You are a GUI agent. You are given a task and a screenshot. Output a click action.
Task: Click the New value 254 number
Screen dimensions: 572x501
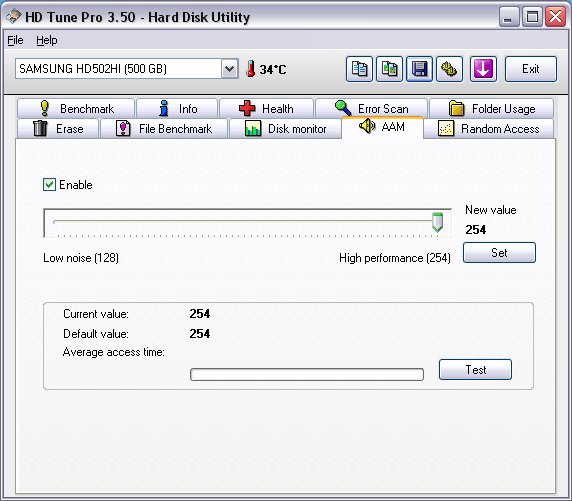[476, 230]
